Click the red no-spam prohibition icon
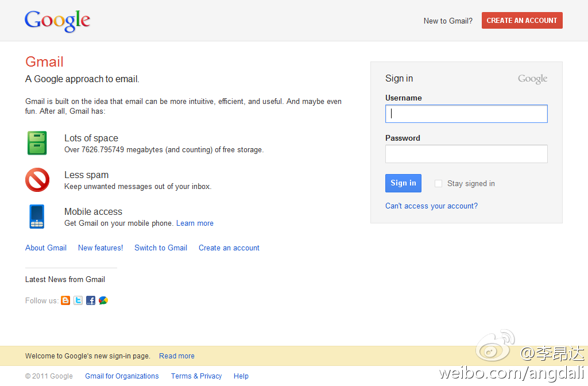The width and height of the screenshot is (588, 386). point(37,180)
